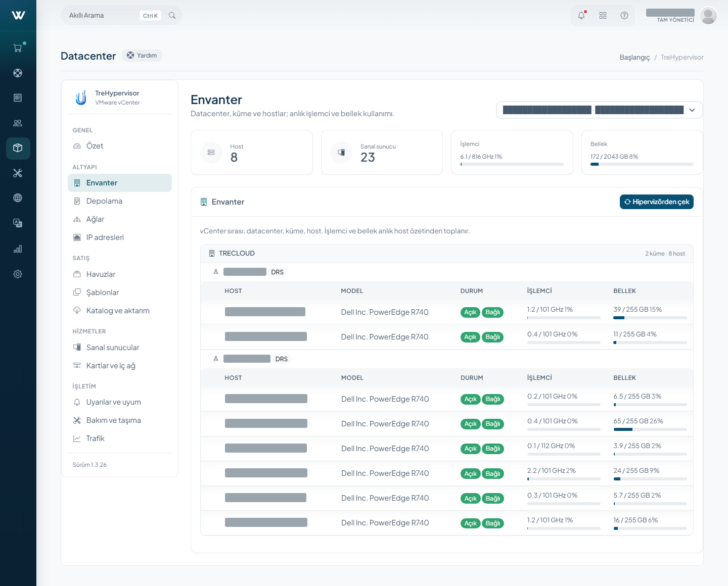
Task: Open the apps grid icon in header
Action: click(603, 16)
